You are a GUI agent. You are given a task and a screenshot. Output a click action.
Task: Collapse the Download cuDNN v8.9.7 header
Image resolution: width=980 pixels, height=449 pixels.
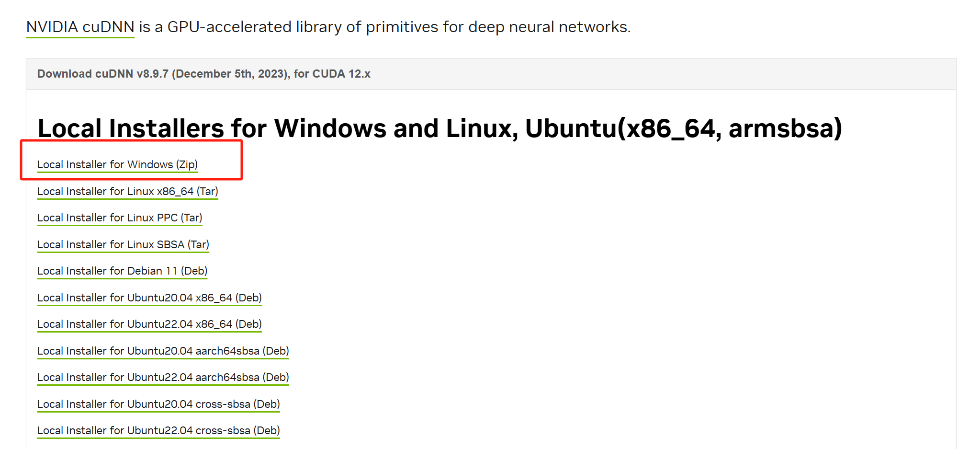click(491, 74)
